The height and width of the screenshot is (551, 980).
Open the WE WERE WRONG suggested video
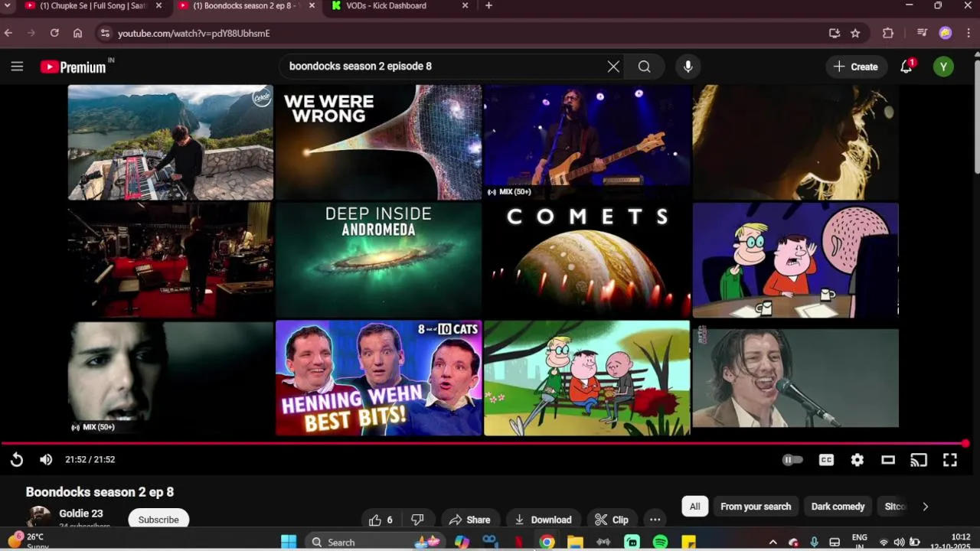click(378, 142)
